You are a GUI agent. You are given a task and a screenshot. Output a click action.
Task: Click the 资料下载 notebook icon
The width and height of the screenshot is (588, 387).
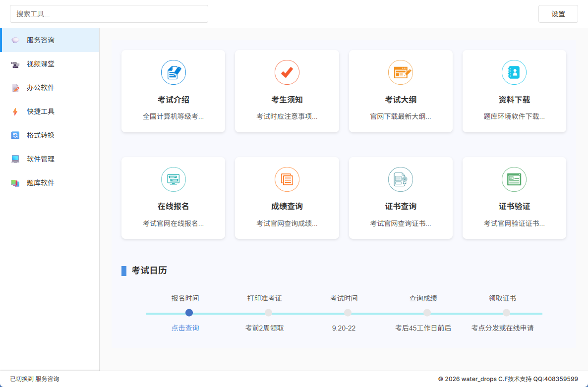tap(514, 72)
